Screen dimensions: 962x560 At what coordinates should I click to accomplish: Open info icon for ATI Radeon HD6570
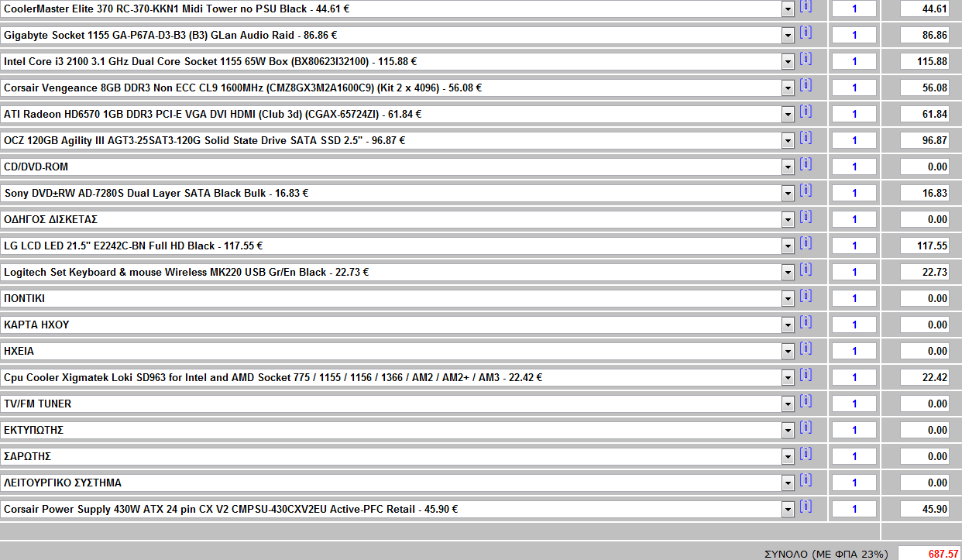[x=806, y=112]
